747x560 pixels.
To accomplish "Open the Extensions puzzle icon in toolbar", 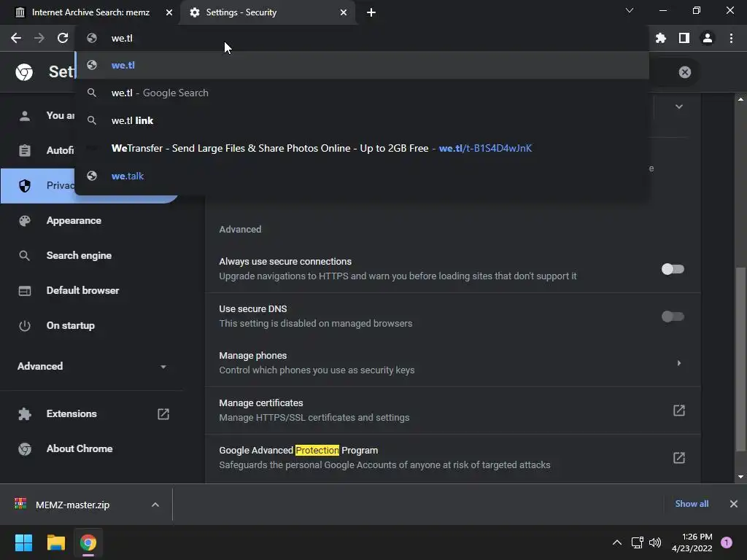I will point(661,38).
